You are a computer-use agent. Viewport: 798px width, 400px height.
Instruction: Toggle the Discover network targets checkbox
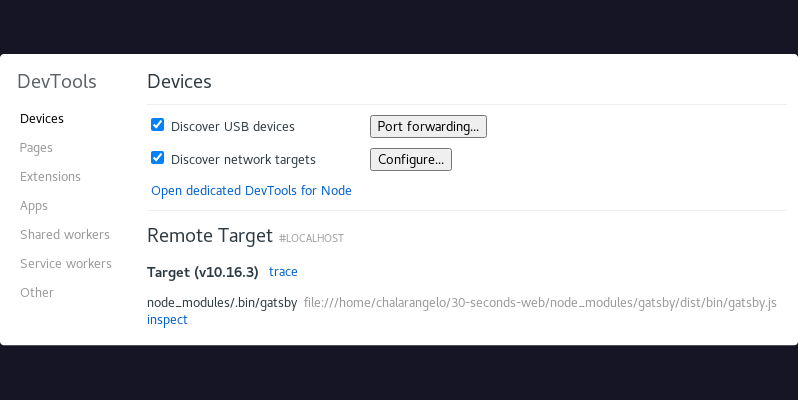click(157, 158)
